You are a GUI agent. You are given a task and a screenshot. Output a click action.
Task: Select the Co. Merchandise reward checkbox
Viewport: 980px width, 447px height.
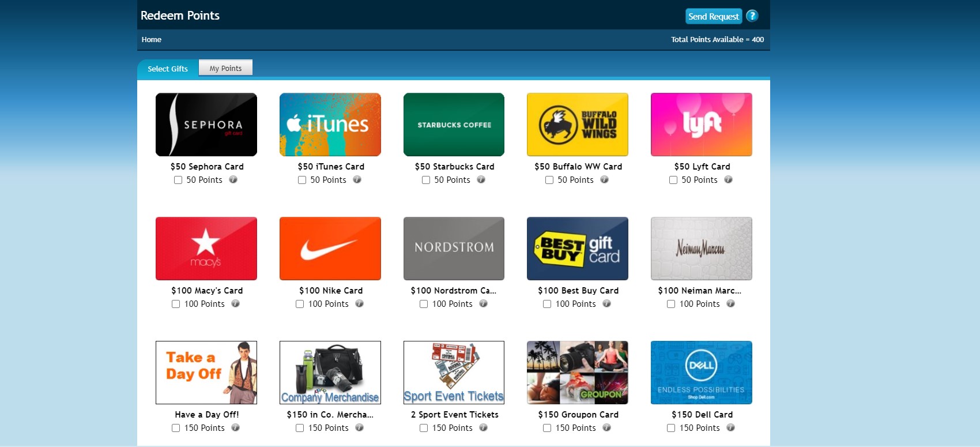pyautogui.click(x=300, y=428)
